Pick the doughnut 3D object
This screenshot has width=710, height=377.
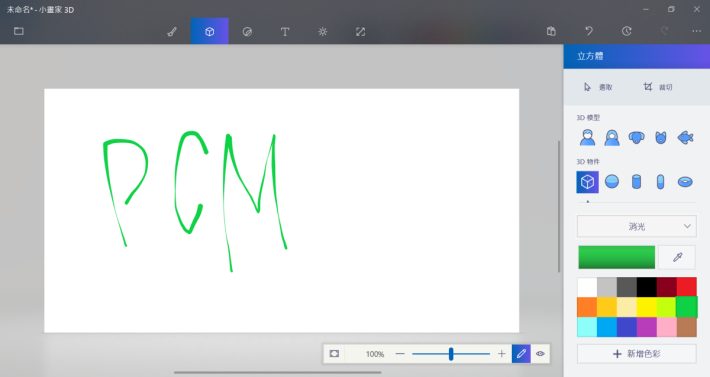685,182
